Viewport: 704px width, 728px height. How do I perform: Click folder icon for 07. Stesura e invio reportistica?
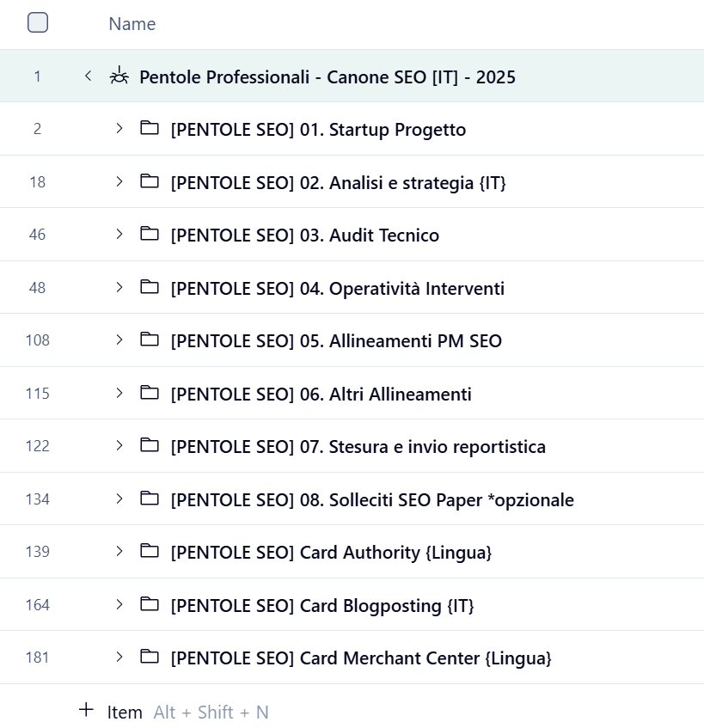[x=150, y=446]
